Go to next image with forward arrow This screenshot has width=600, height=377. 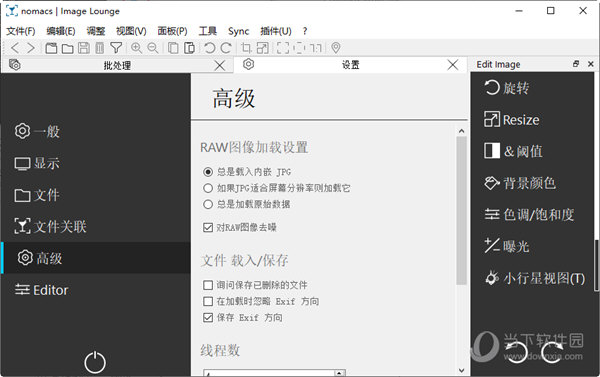[x=31, y=48]
